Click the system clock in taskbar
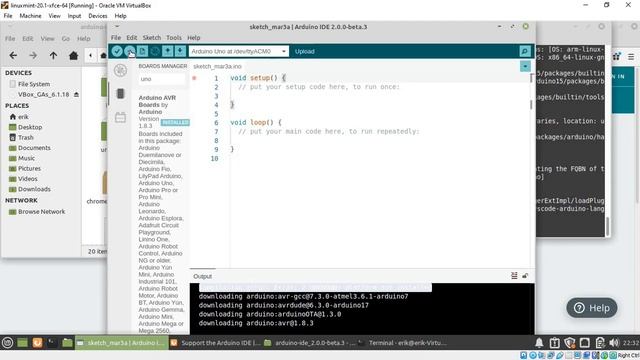The width and height of the screenshot is (640, 360). tap(631, 343)
